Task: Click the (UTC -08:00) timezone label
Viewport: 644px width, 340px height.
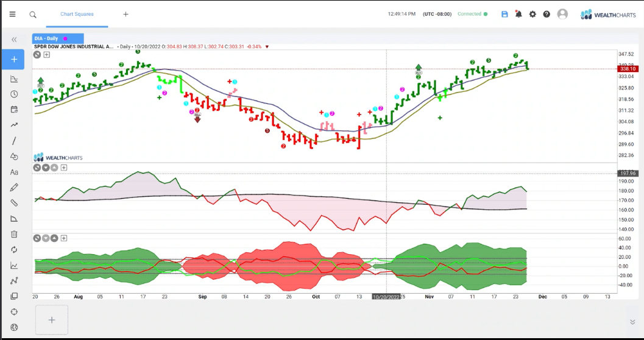Action: 436,14
